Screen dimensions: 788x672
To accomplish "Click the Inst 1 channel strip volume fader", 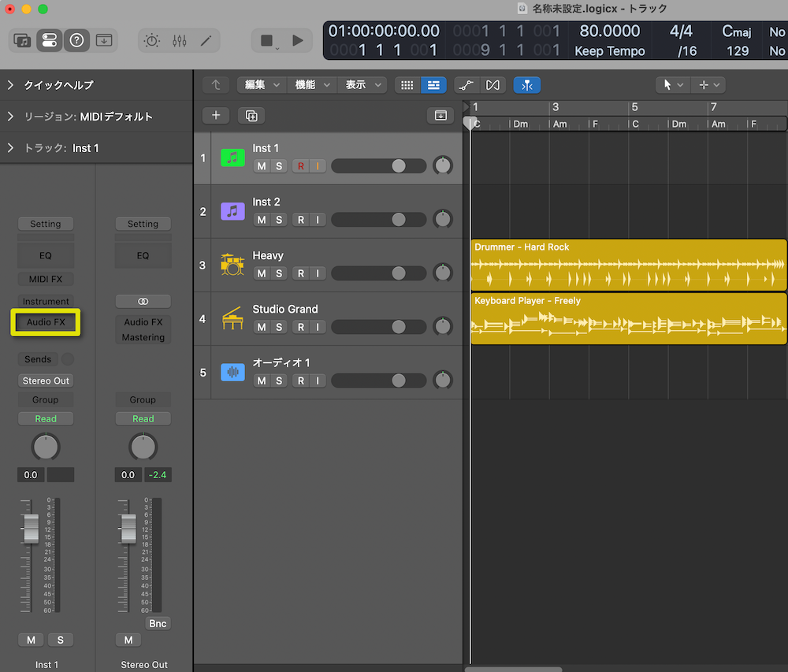I will coord(32,529).
